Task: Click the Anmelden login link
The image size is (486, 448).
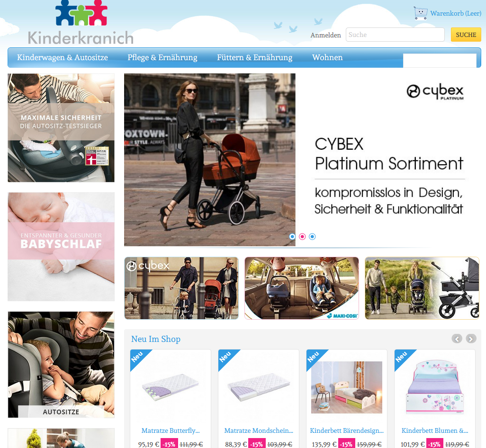Action: [325, 35]
